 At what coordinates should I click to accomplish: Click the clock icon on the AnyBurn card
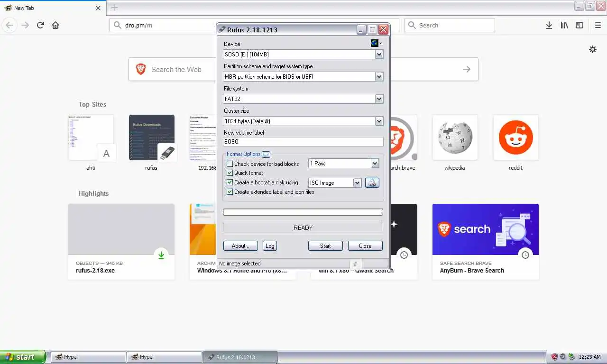point(525,255)
